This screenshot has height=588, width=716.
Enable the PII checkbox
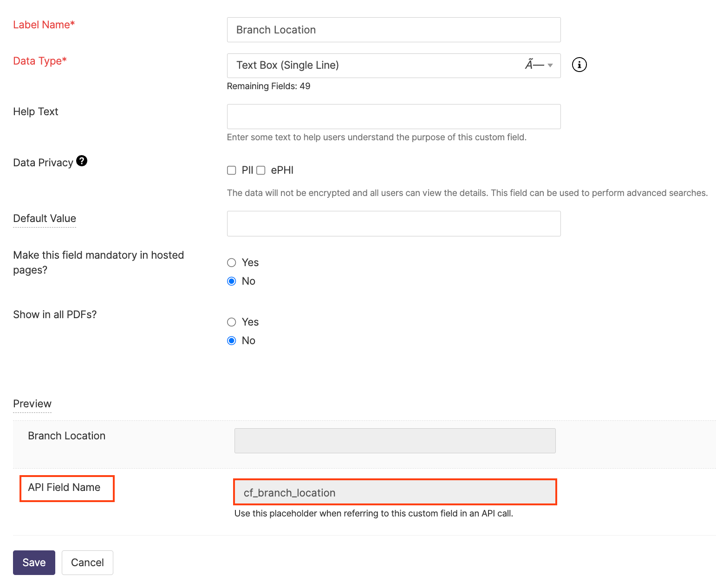232,170
